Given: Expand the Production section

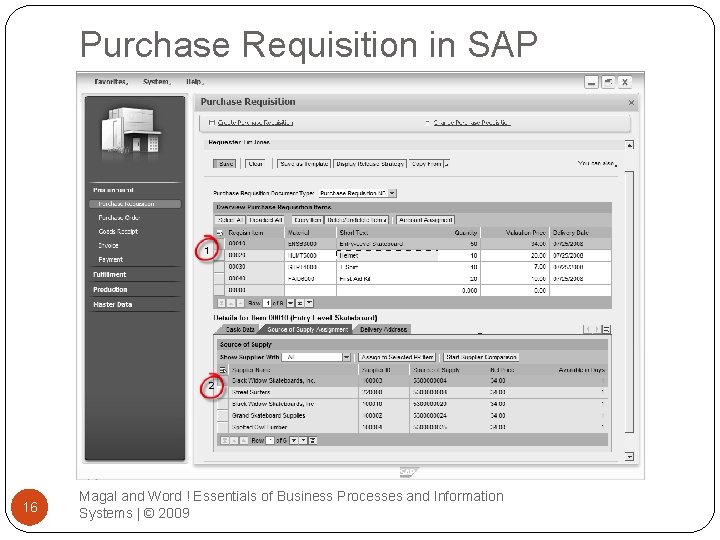Looking at the screenshot, I should pyautogui.click(x=110, y=290).
